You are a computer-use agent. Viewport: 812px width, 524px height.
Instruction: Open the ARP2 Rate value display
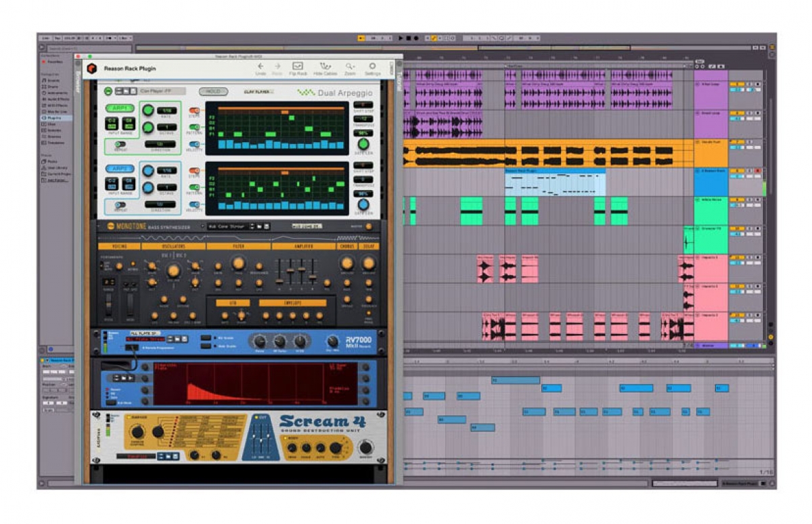pyautogui.click(x=166, y=170)
